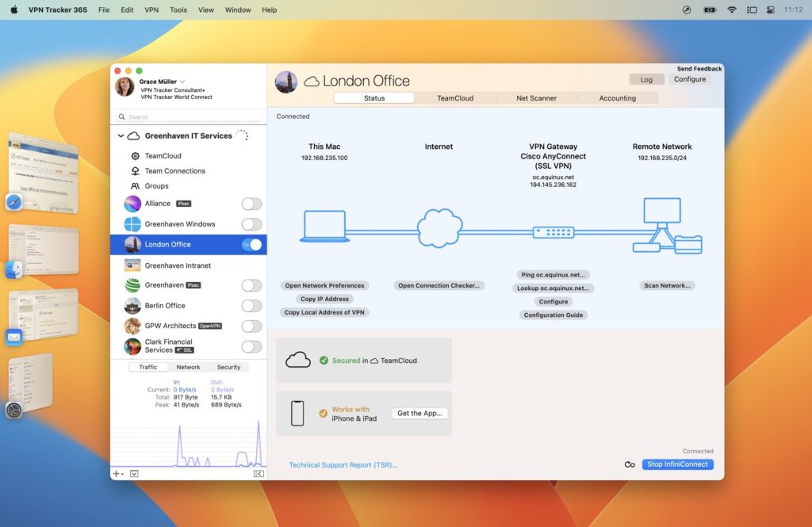Click the add connection plus icon
The image size is (812, 527).
coord(116,474)
